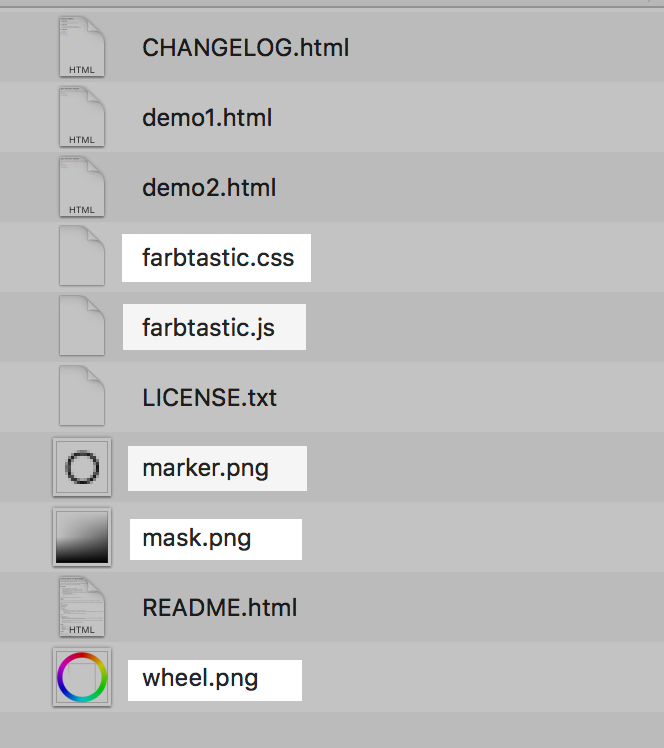Select the LICENSE.txt file icon
Image resolution: width=664 pixels, height=748 pixels.
[82, 396]
